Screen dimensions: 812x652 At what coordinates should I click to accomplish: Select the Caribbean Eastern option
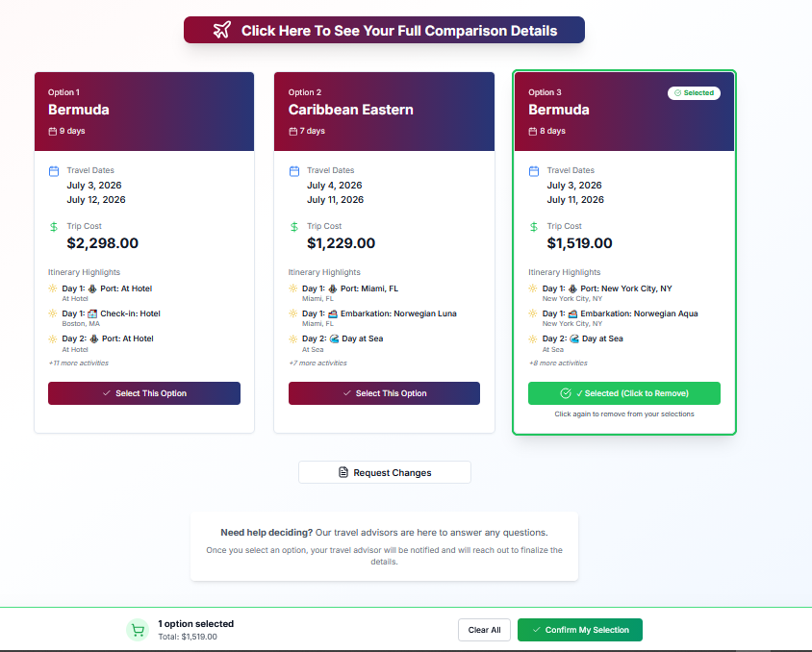point(384,393)
